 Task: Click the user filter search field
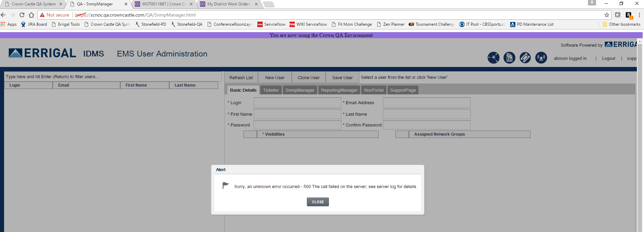(112, 77)
